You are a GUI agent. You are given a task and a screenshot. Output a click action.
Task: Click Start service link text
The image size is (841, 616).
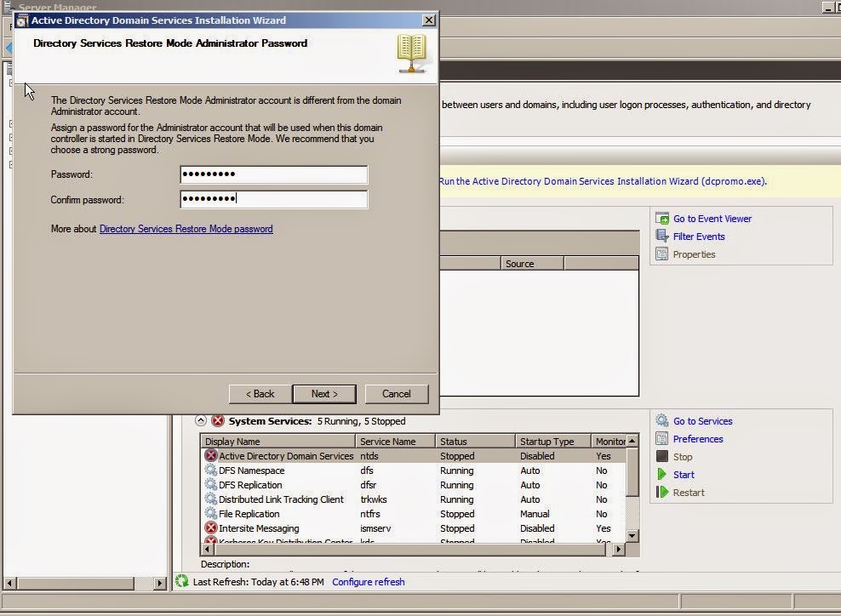684,475
